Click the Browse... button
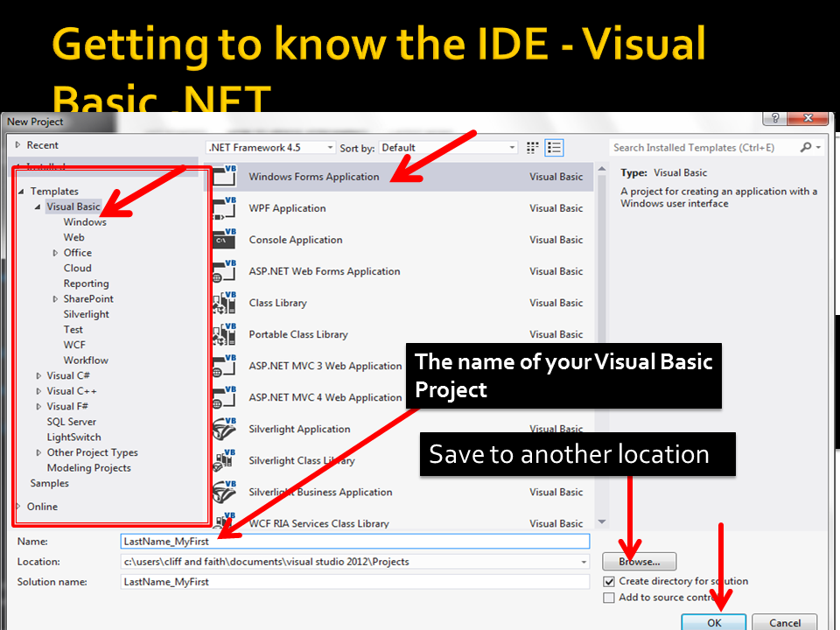This screenshot has width=840, height=630. 639,562
